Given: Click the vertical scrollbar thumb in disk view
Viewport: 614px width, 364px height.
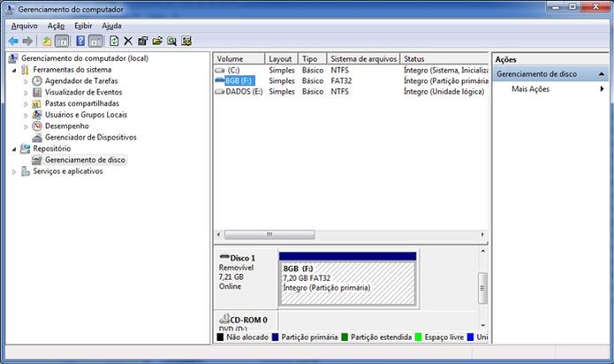Looking at the screenshot, I should 483,288.
